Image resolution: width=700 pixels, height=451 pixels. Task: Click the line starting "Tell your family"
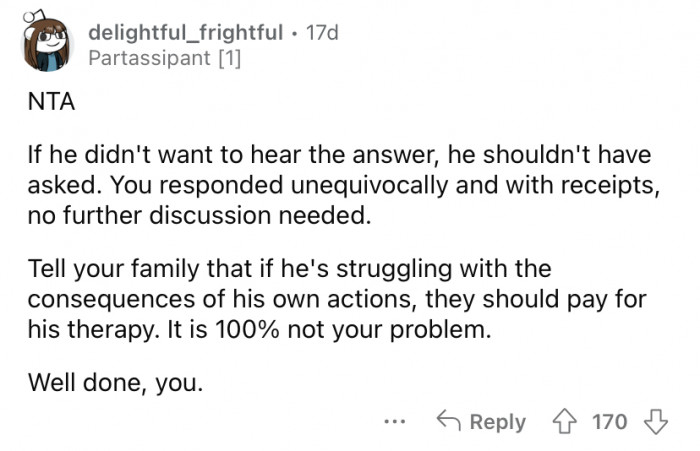[x=290, y=271]
